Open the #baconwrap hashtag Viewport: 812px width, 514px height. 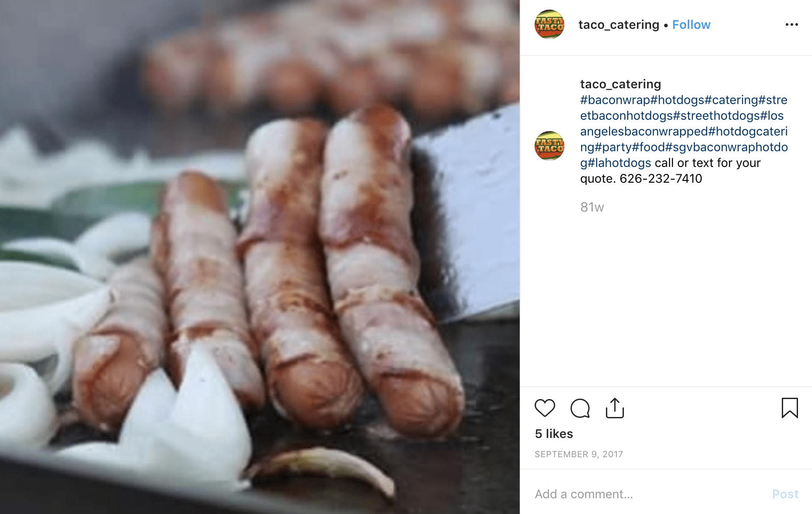(615, 100)
